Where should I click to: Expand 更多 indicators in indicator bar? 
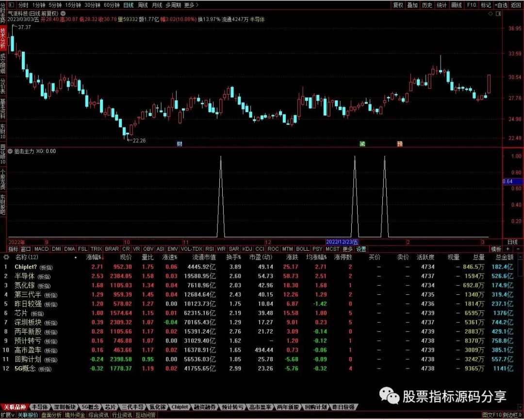[x=347, y=249]
